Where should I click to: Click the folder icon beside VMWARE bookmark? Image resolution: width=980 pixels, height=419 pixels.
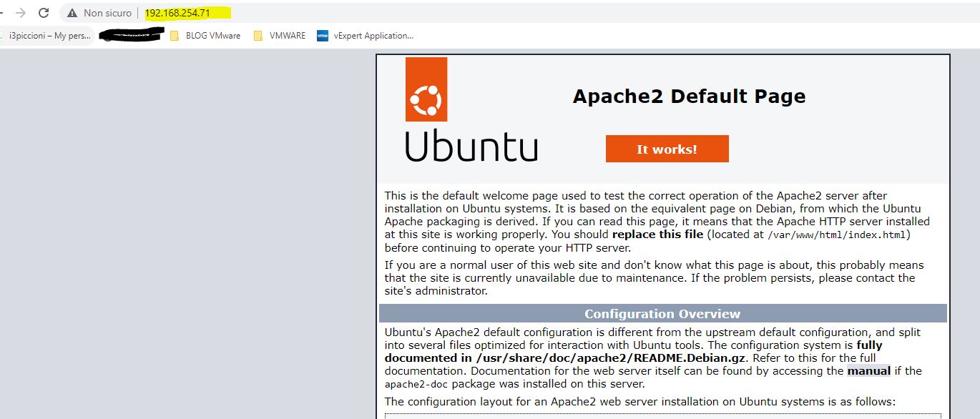coord(258,36)
